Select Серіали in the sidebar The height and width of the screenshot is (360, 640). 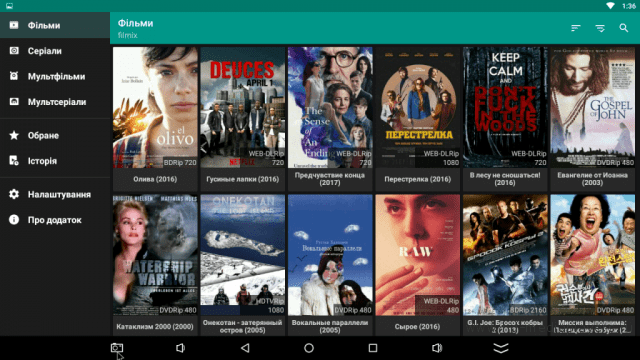[55, 51]
